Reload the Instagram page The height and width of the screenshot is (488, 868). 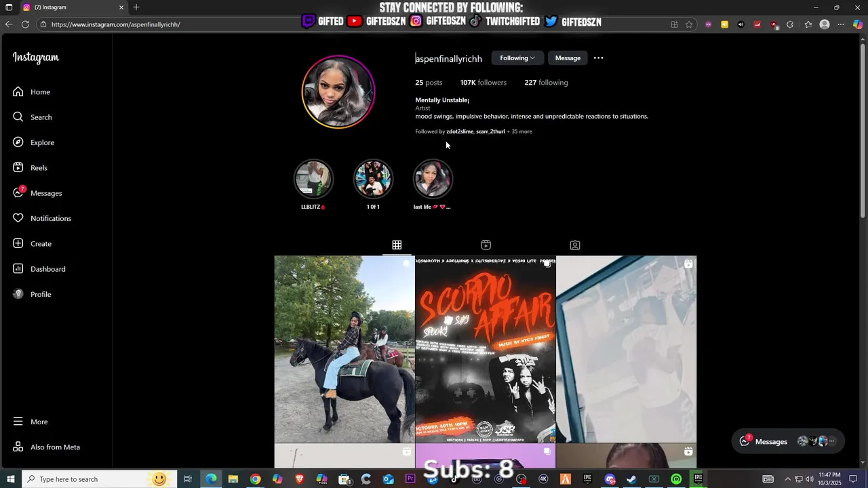click(25, 24)
